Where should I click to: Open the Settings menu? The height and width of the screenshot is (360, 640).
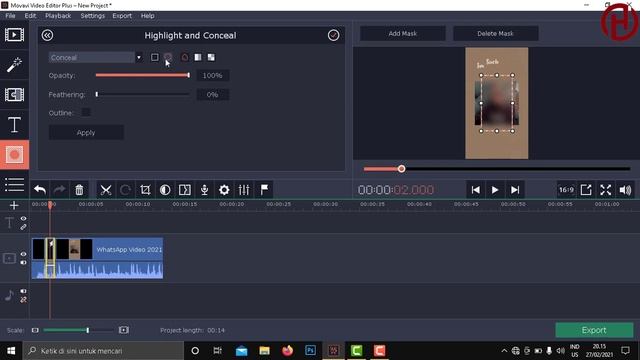tap(93, 16)
